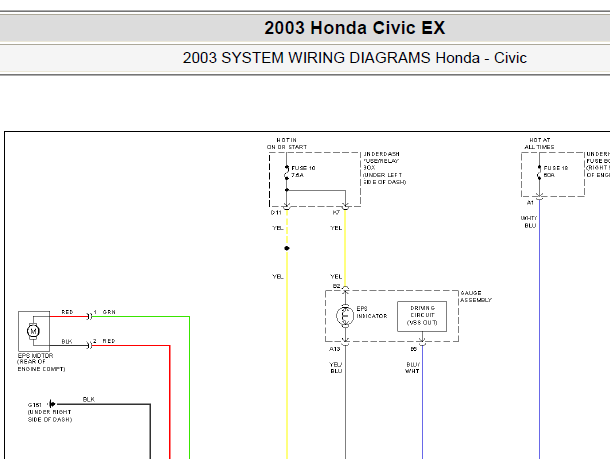Viewport: 610px width, 459px height.
Task: Click the 'B2' pin label above gauge assembly
Action: click(337, 287)
